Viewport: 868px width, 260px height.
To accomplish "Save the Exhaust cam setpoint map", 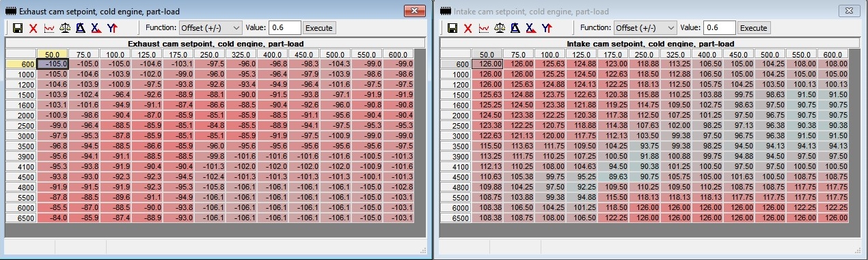I will (18, 28).
